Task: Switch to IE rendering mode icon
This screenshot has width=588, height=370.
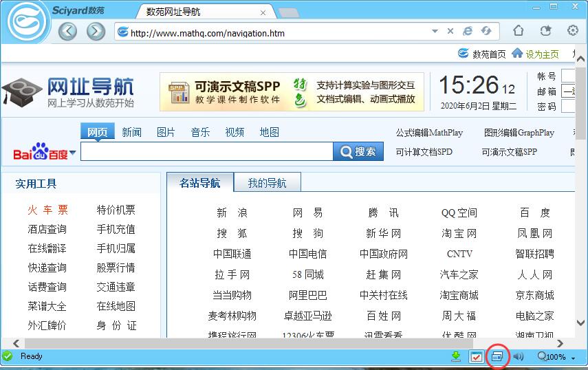Action: 468,31
